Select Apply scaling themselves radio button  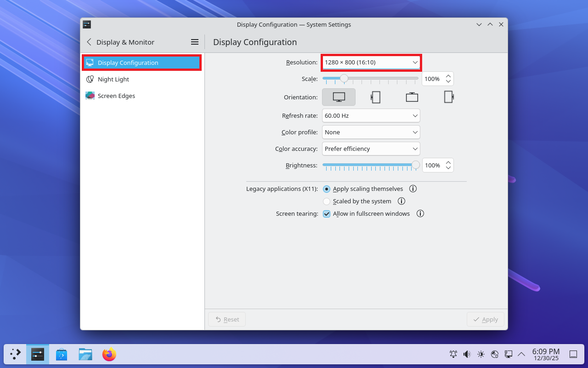[x=327, y=189]
